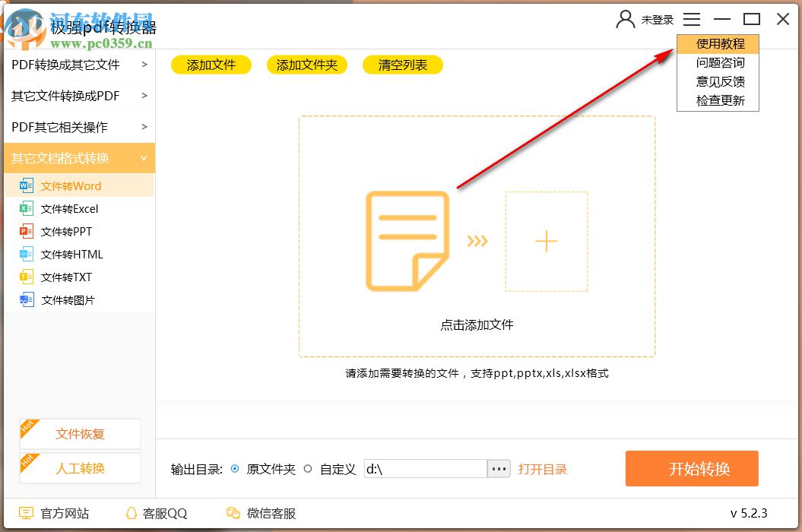Select 检查更新 in the open menu

click(x=718, y=100)
